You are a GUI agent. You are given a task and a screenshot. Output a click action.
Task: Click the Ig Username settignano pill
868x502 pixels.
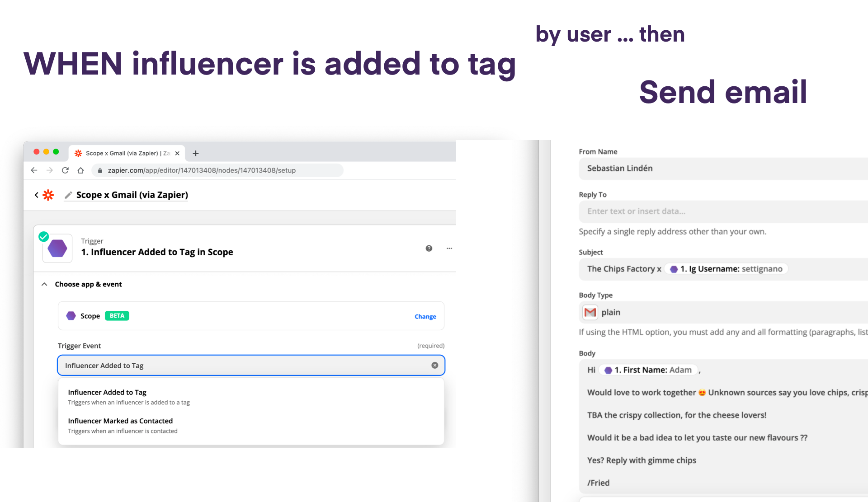point(727,269)
